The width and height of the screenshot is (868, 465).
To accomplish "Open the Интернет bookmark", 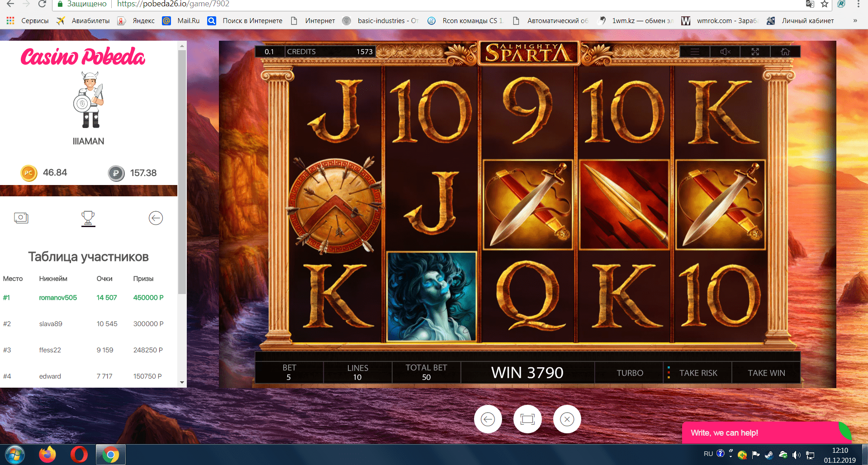I will (x=313, y=21).
